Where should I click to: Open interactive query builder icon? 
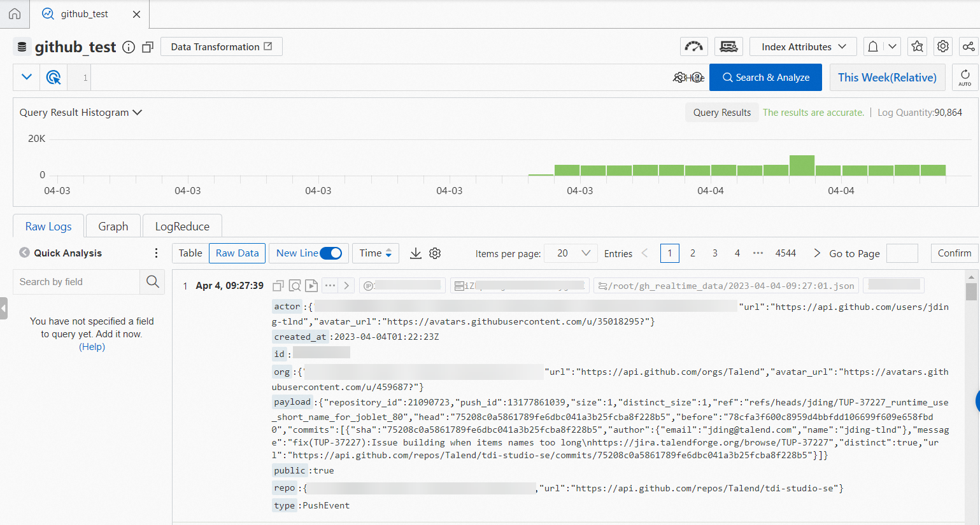click(x=53, y=78)
